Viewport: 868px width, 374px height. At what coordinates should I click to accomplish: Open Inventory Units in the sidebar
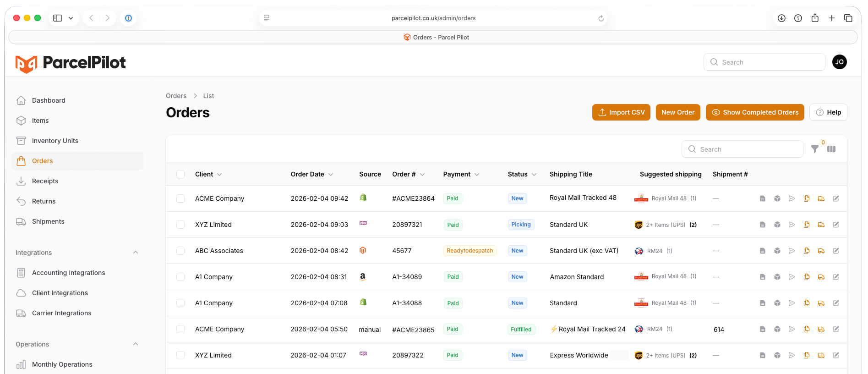78,141
